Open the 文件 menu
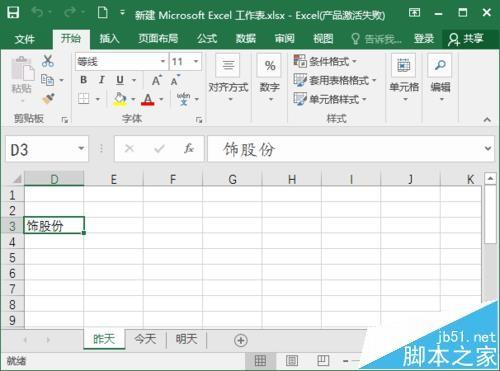500x371 pixels. (x=24, y=39)
